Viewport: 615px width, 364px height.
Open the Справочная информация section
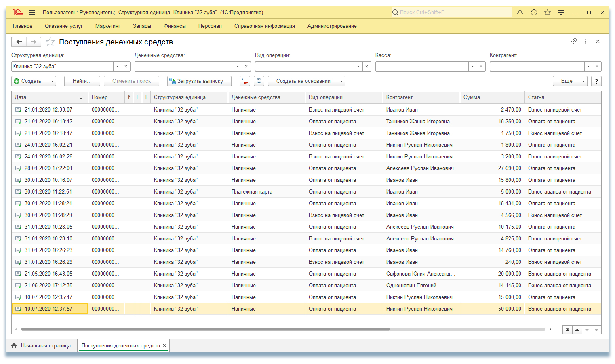[265, 26]
